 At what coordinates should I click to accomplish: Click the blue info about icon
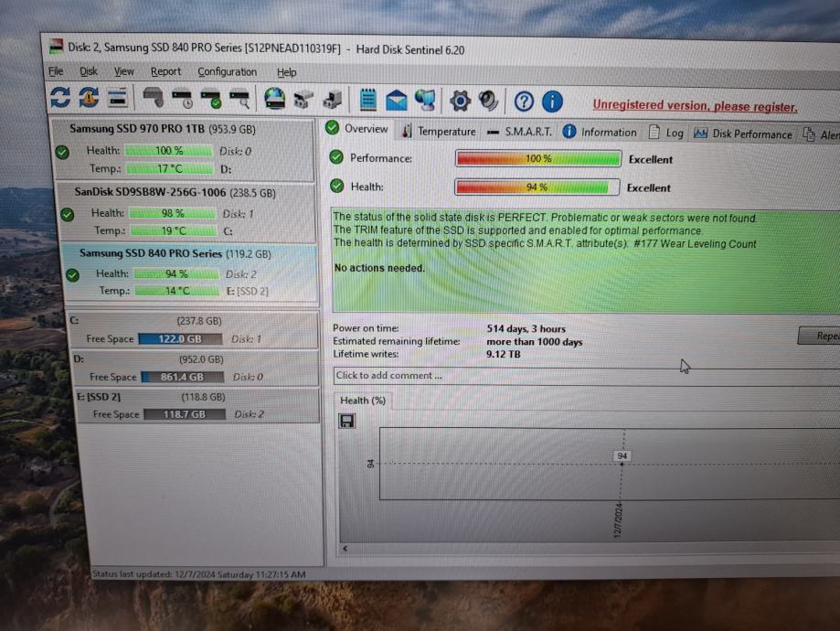click(x=552, y=102)
